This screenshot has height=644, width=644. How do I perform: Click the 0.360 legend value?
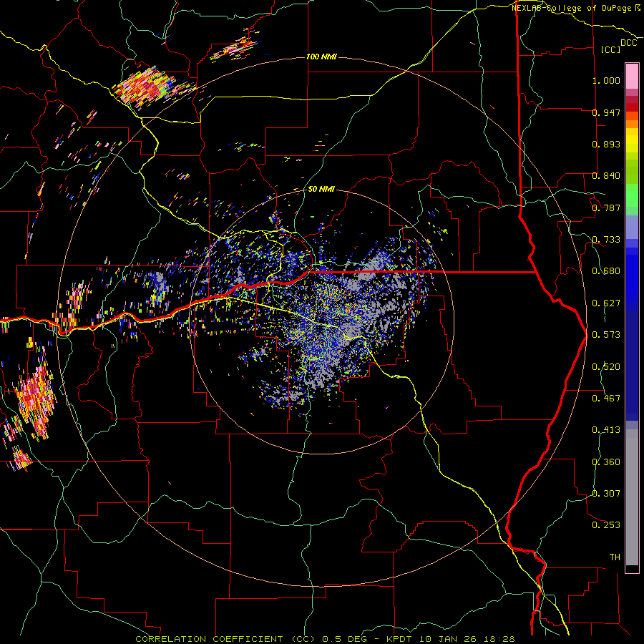pyautogui.click(x=606, y=462)
